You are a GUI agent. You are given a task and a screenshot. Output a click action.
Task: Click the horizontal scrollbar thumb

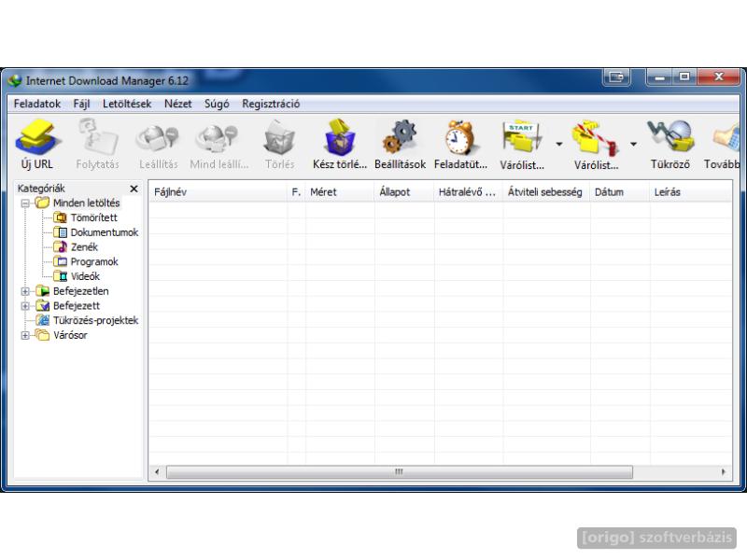400,472
